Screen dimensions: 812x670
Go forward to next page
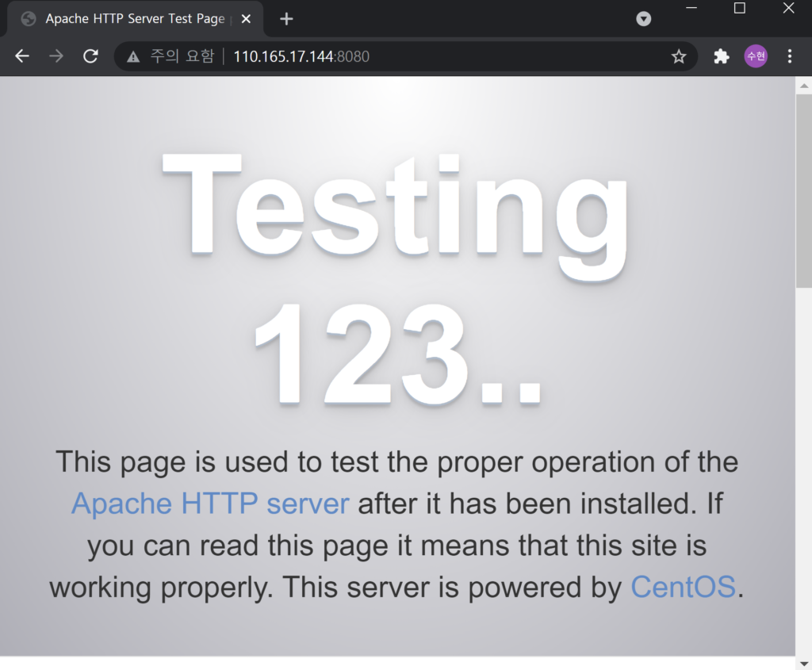point(56,56)
